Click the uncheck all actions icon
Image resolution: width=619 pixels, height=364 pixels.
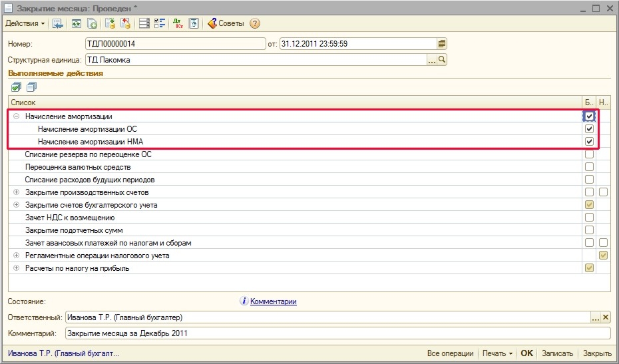coord(31,87)
